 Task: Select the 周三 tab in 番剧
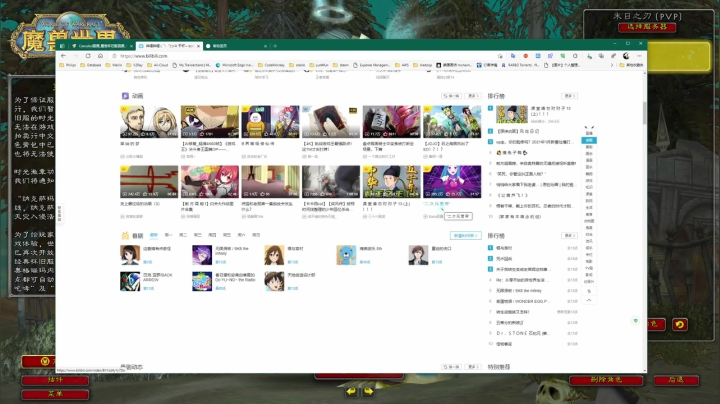pos(197,235)
